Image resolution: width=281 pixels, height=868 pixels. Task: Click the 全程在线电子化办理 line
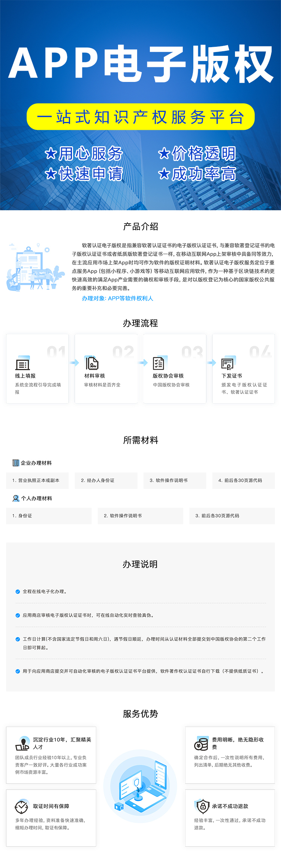[45, 592]
